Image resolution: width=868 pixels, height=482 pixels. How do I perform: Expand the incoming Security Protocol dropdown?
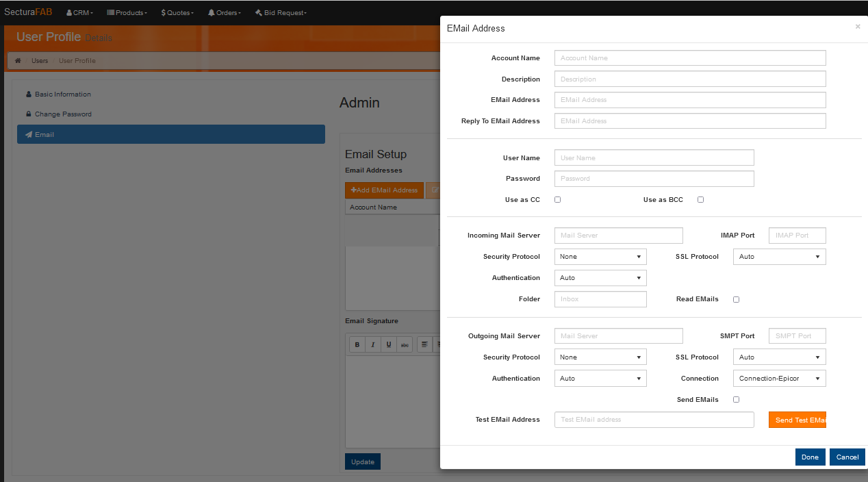click(x=600, y=257)
